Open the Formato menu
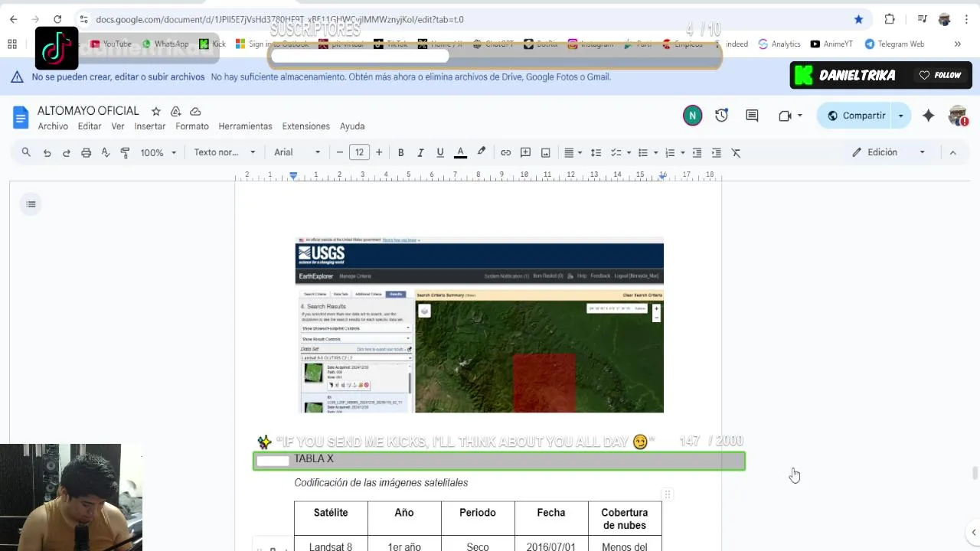The width and height of the screenshot is (980, 551). [x=192, y=126]
